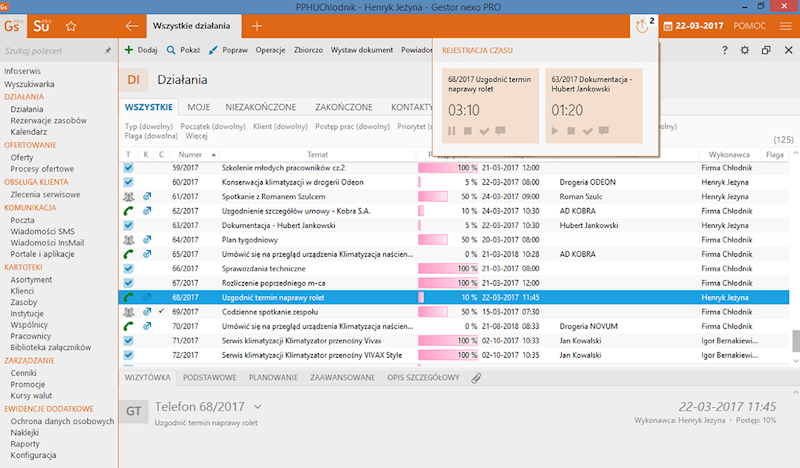
Task: Pin the command search panel
Action: pyautogui.click(x=107, y=51)
